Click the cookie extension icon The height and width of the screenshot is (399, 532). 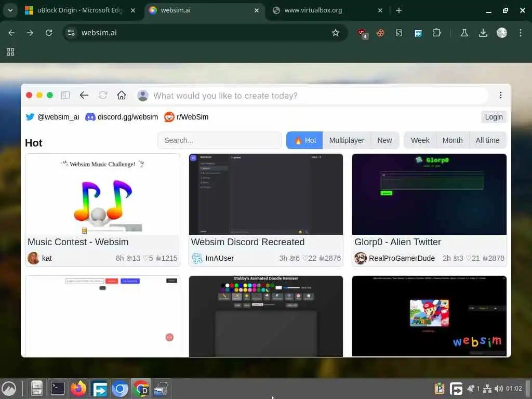(380, 33)
